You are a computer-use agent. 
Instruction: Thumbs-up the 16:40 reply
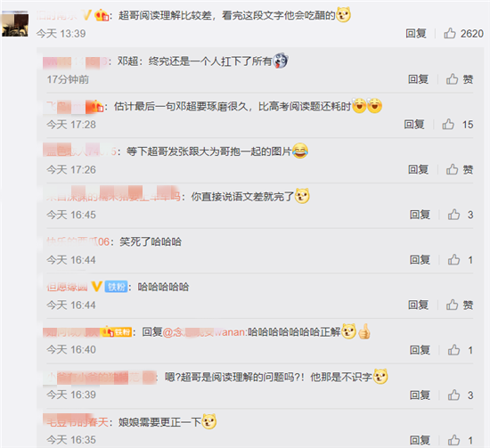(453, 350)
